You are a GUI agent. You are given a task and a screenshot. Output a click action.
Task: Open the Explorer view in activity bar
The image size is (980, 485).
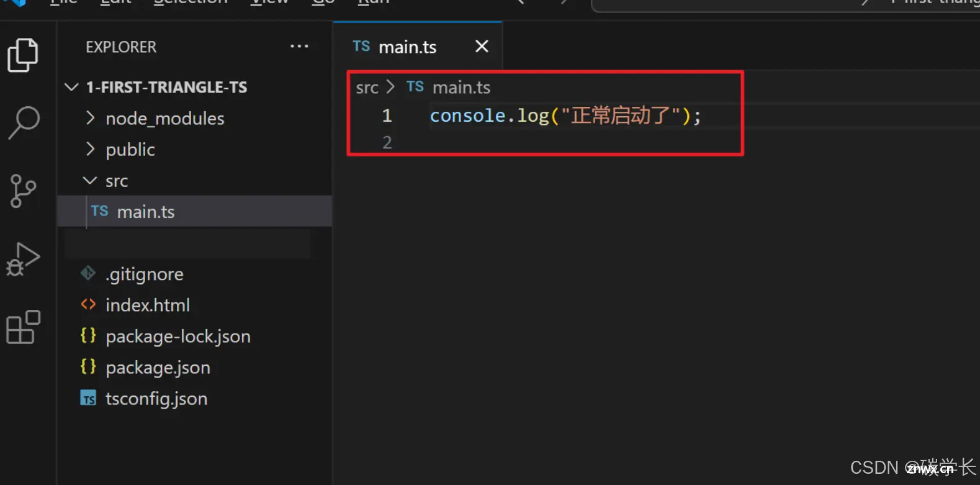coord(23,55)
